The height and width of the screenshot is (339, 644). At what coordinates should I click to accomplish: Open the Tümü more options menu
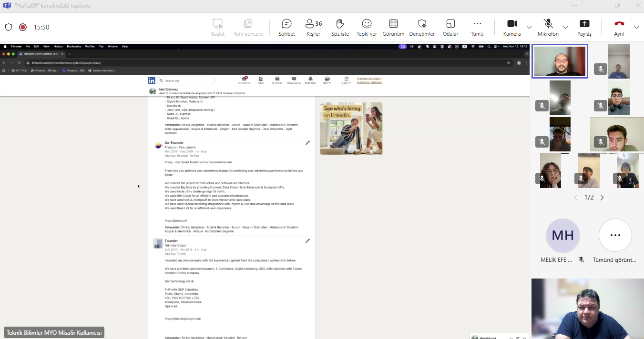tap(477, 27)
